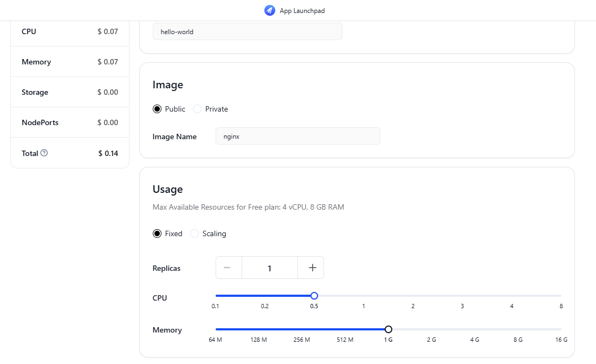596x364 pixels.
Task: Click the Total cost help icon
Action: (x=44, y=153)
